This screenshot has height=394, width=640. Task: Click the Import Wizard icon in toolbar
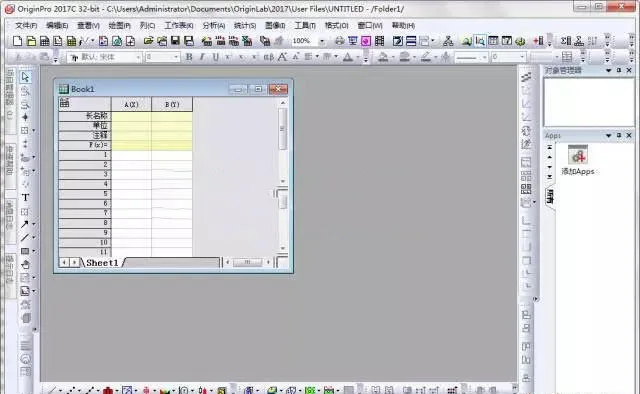point(207,41)
